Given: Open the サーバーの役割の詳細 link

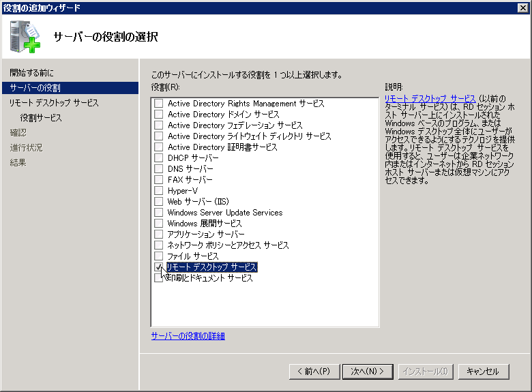Looking at the screenshot, I should click(188, 336).
